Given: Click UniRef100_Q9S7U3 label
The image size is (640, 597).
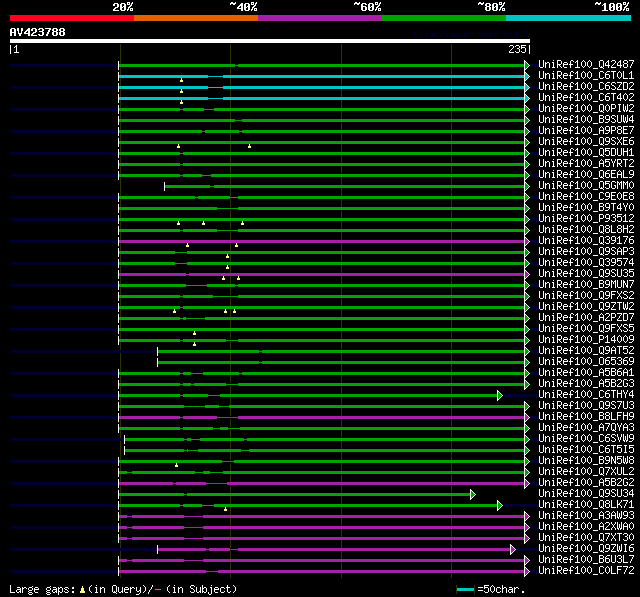Looking at the screenshot, I should pyautogui.click(x=586, y=406).
